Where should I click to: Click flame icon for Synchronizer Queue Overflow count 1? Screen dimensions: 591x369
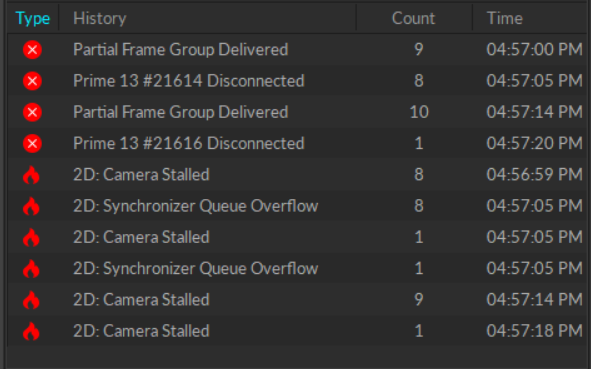pyautogui.click(x=31, y=269)
